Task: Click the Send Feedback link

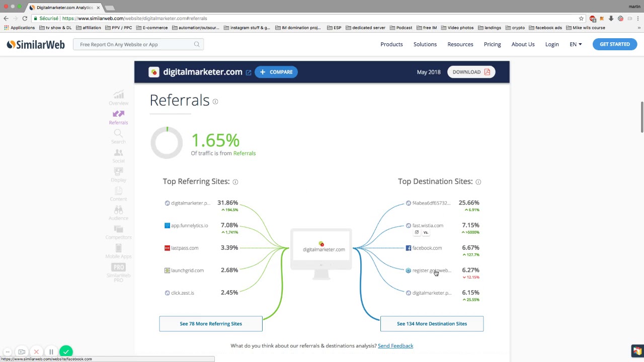Action: coord(395,346)
